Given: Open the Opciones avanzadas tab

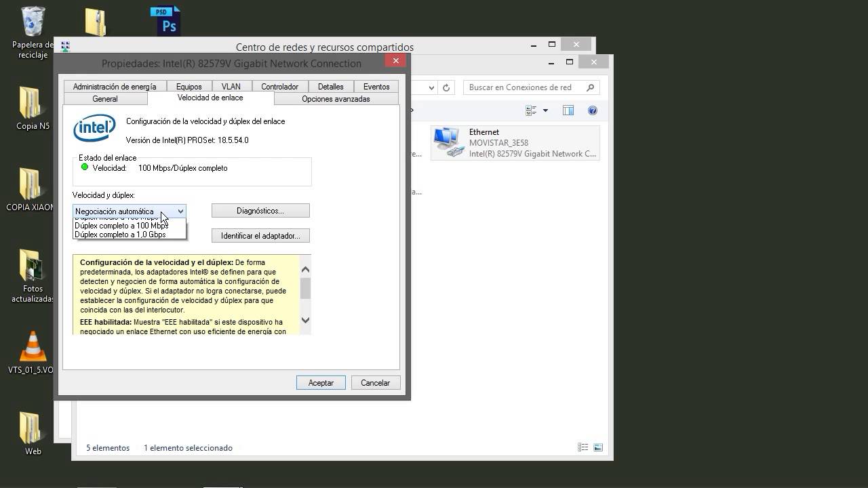Looking at the screenshot, I should tap(336, 99).
